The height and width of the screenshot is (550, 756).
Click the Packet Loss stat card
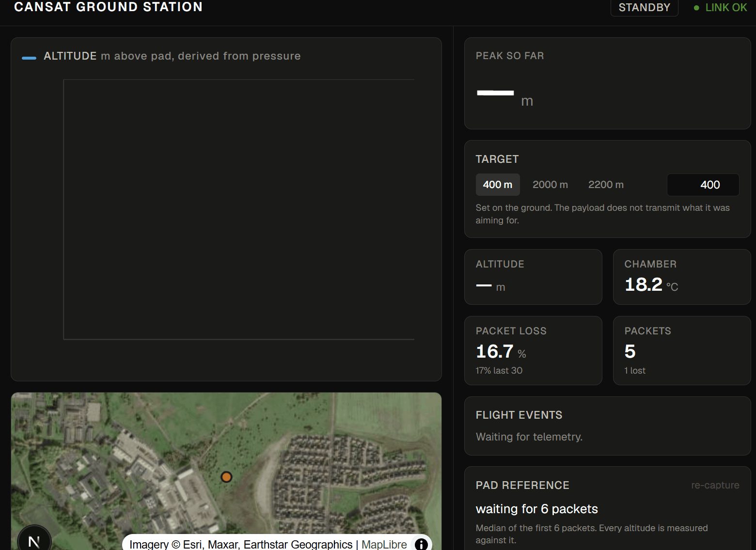coord(533,351)
